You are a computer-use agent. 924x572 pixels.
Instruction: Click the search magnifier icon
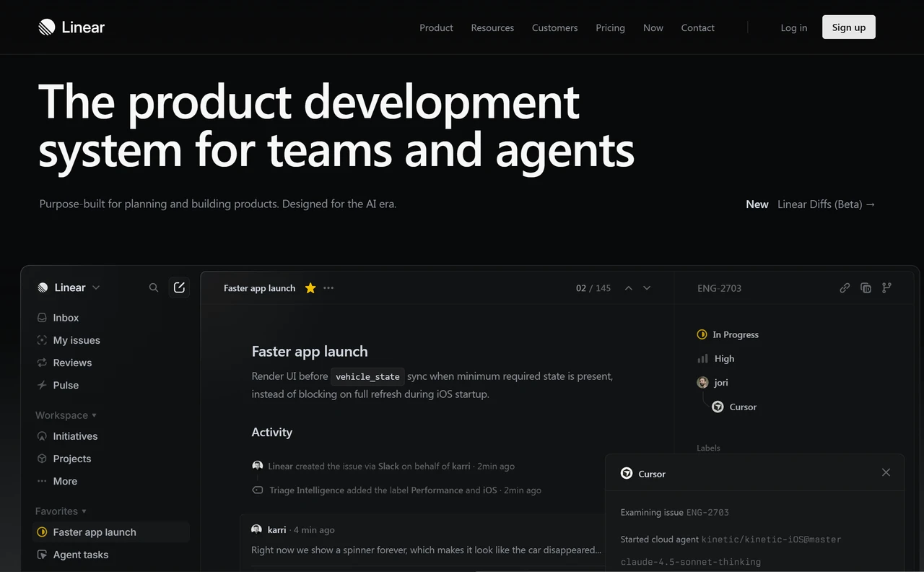(x=154, y=287)
